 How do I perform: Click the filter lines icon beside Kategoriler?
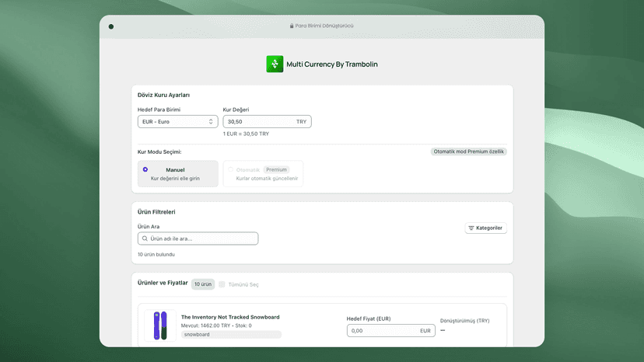pyautogui.click(x=471, y=228)
